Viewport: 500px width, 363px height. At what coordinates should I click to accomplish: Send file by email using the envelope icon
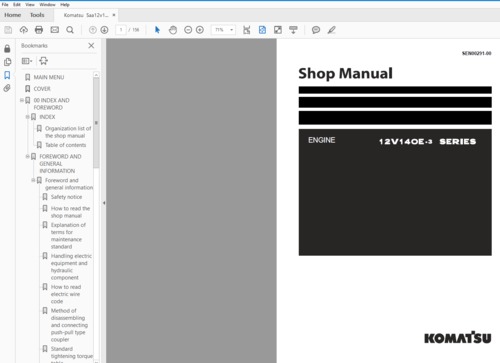point(55,30)
